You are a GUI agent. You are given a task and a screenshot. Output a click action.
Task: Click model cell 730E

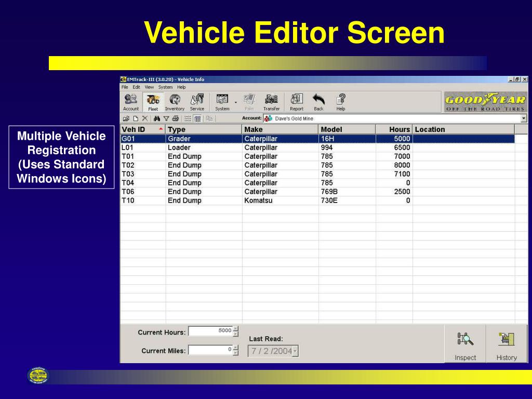tap(348, 201)
